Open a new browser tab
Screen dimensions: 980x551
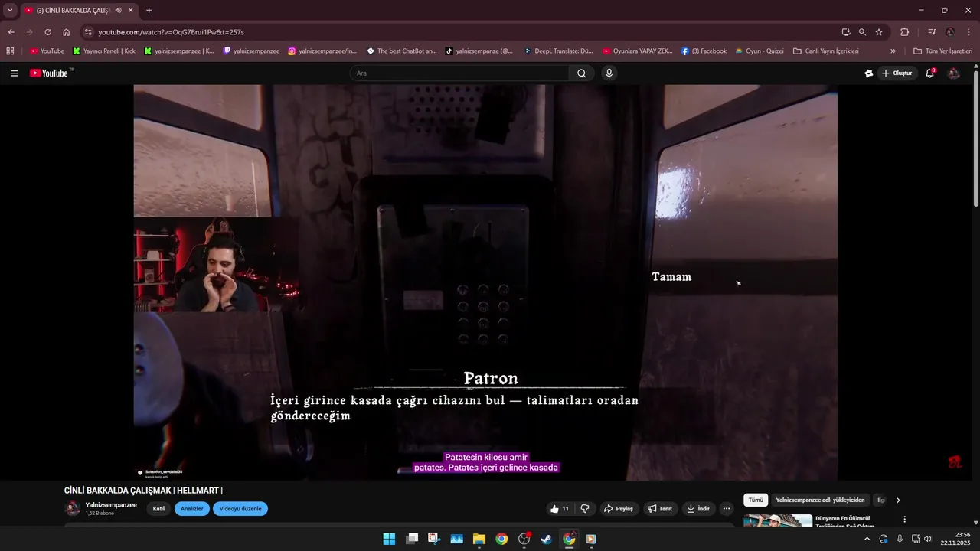149,11
